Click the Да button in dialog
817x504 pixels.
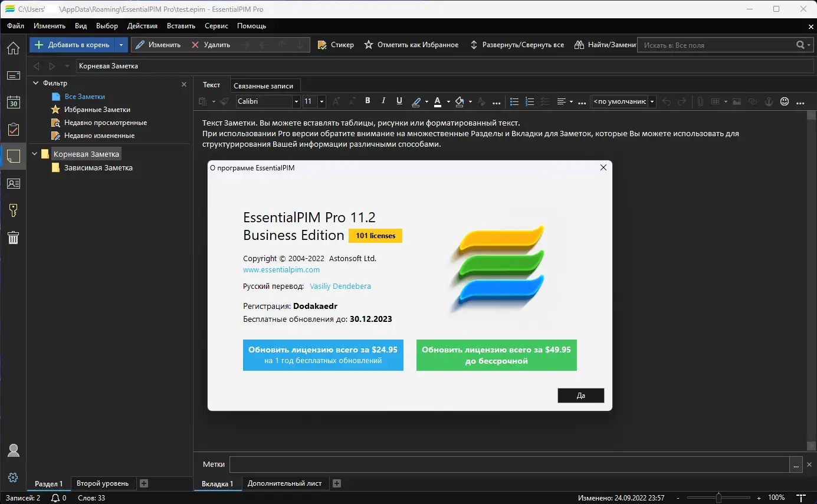580,396
